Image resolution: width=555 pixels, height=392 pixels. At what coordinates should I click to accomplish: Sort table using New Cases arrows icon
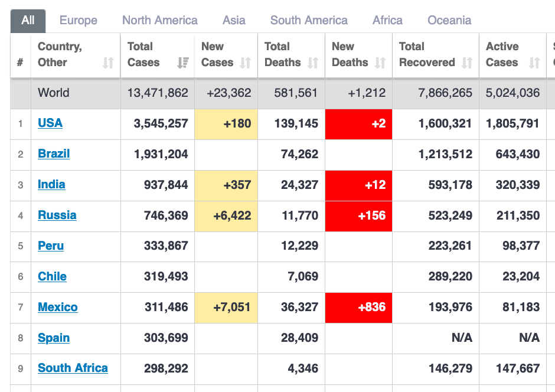pos(246,63)
